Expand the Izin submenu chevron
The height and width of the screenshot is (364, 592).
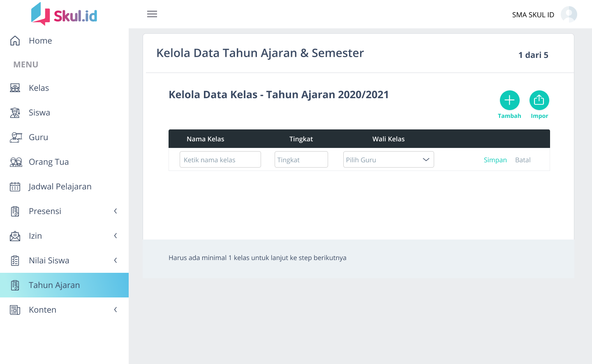(116, 236)
